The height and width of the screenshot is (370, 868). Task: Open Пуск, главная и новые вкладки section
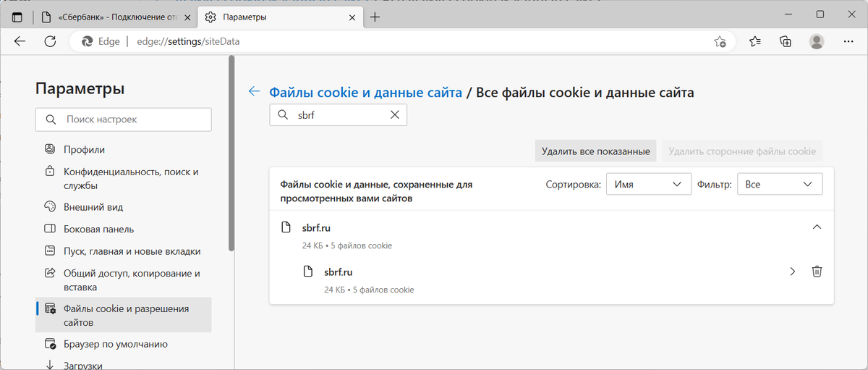click(124, 251)
